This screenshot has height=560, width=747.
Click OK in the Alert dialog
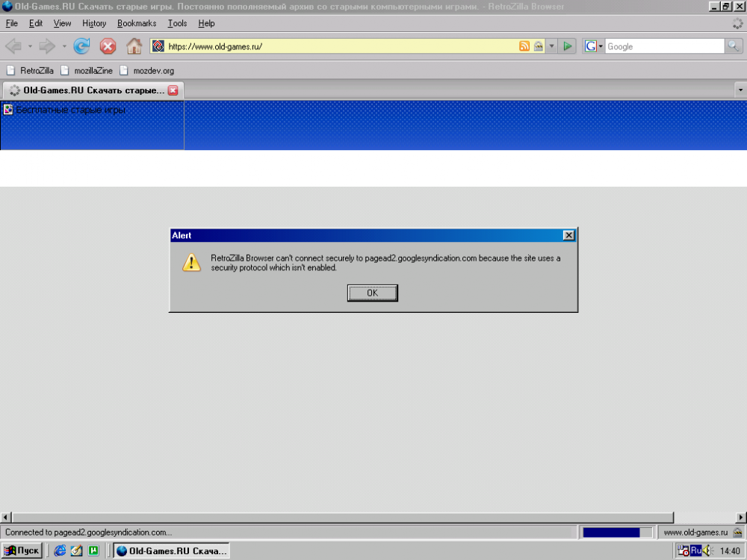click(373, 293)
